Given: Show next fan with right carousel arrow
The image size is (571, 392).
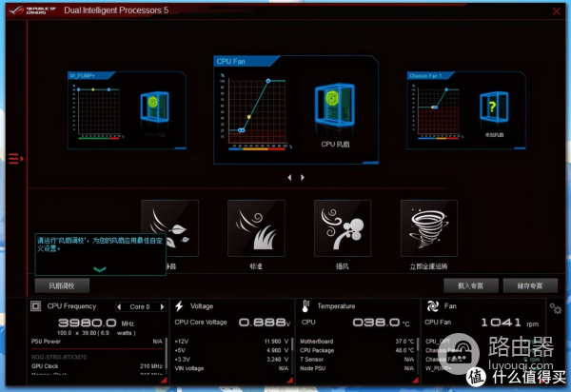Looking at the screenshot, I should coord(303,177).
